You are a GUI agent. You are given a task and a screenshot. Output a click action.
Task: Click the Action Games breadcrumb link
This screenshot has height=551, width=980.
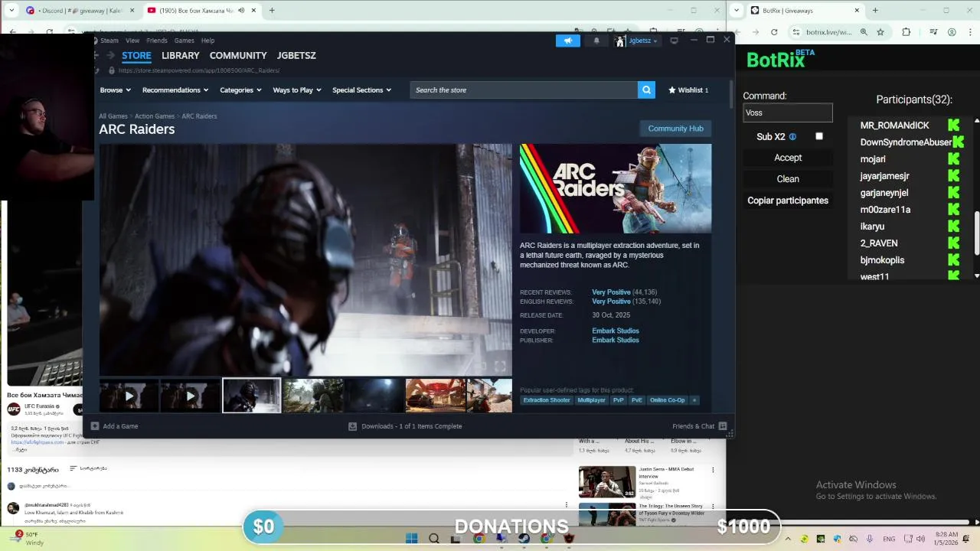(x=155, y=116)
